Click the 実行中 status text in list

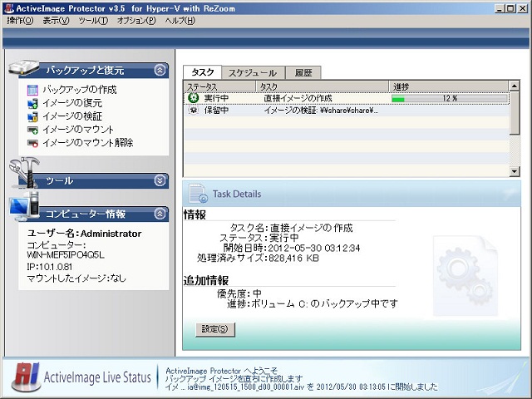click(x=216, y=98)
